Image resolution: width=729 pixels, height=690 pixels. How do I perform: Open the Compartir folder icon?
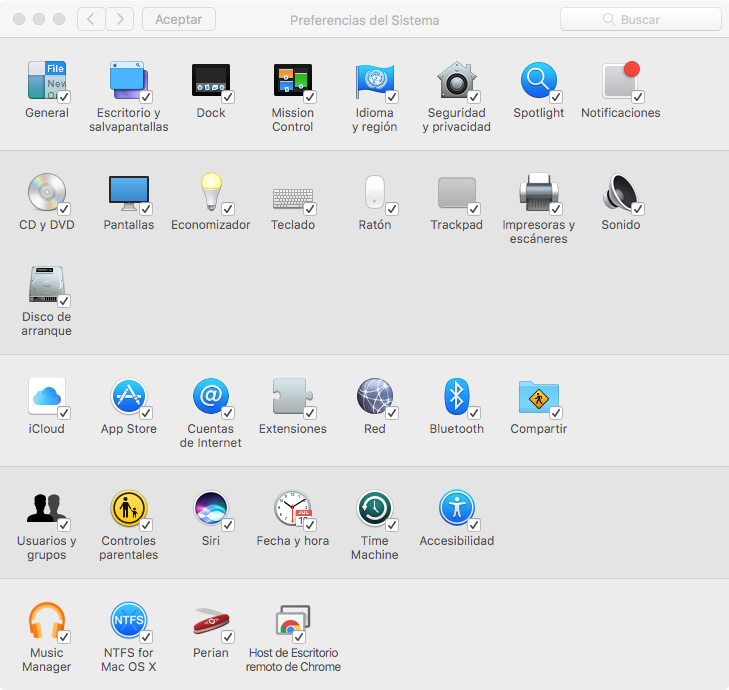[538, 397]
